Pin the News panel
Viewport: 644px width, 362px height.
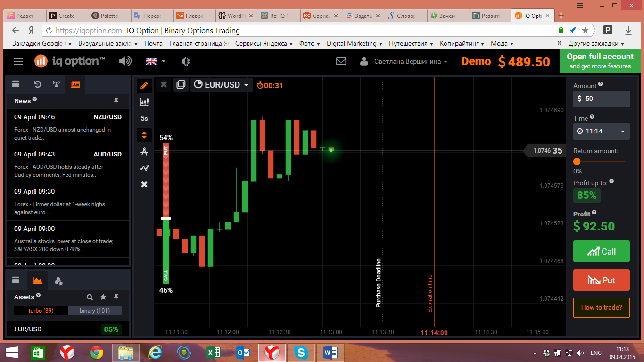click(x=116, y=101)
